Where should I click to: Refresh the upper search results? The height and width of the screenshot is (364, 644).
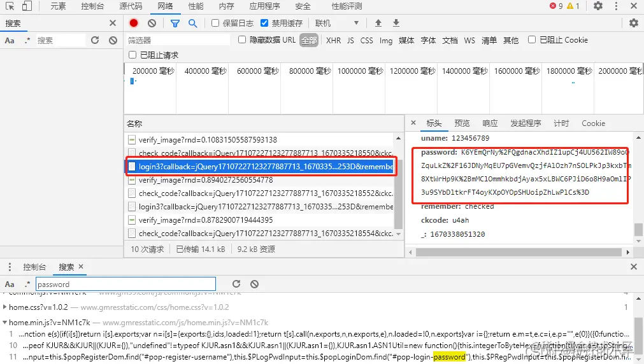[95, 40]
